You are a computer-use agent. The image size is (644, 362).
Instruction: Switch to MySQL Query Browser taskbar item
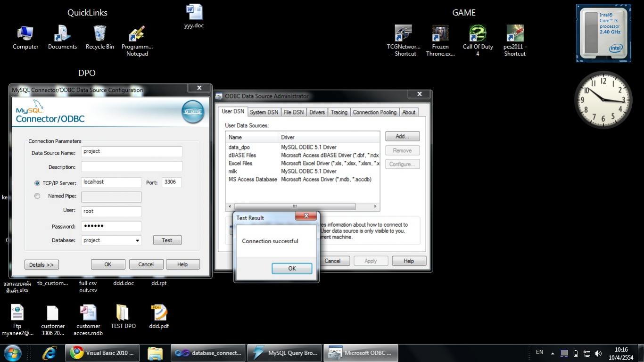(285, 353)
